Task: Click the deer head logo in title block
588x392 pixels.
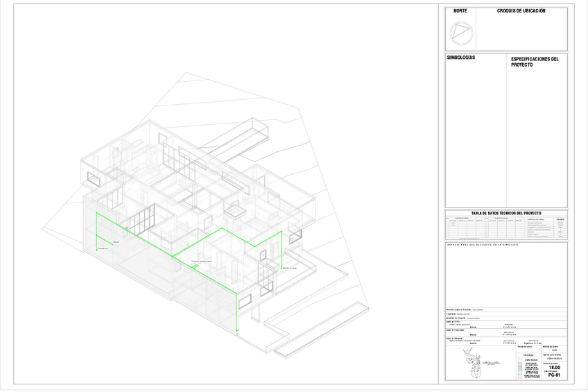Action: tap(472, 363)
